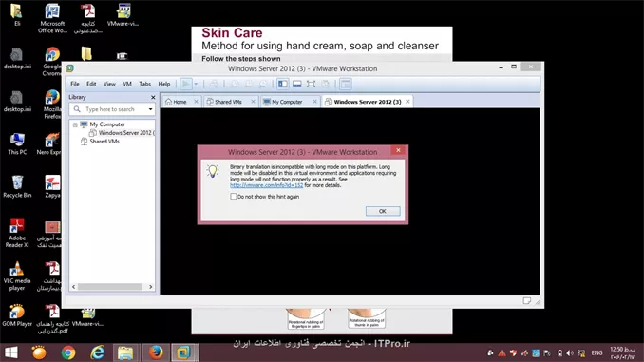Collapse the My Computer tree node
This screenshot has width=644, height=362.
click(75, 124)
